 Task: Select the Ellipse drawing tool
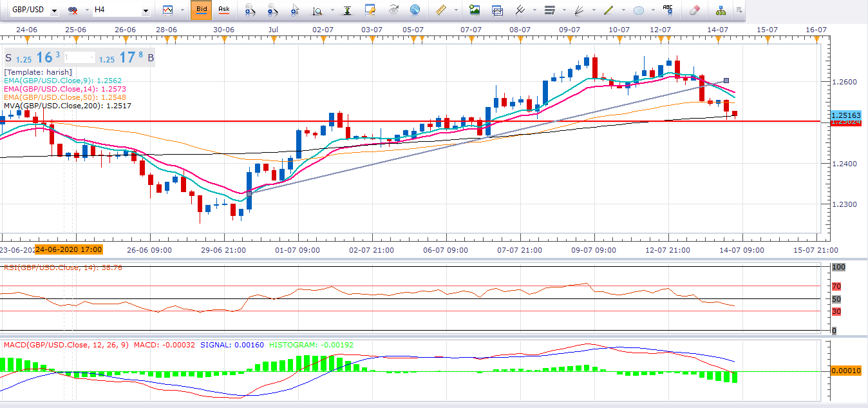pos(639,9)
